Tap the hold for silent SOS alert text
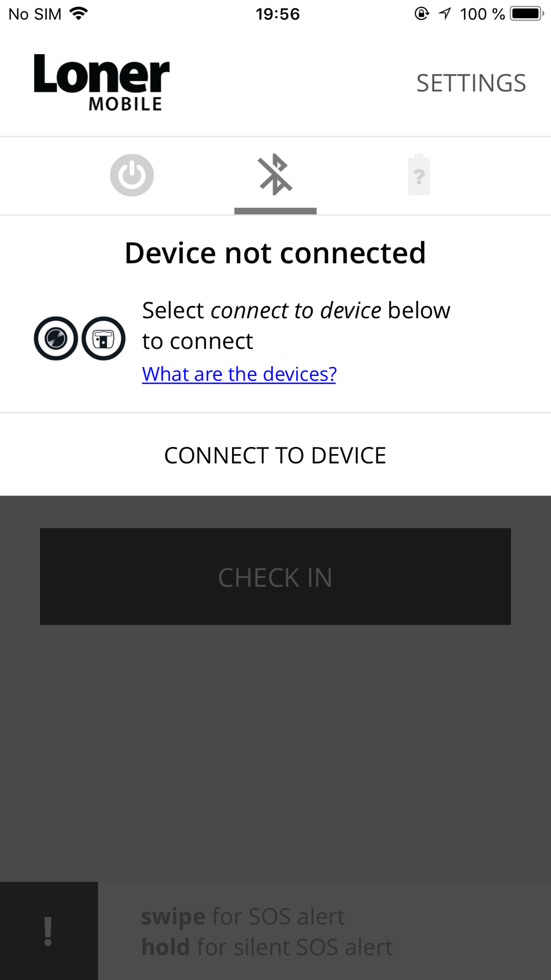The image size is (551, 980). [267, 947]
